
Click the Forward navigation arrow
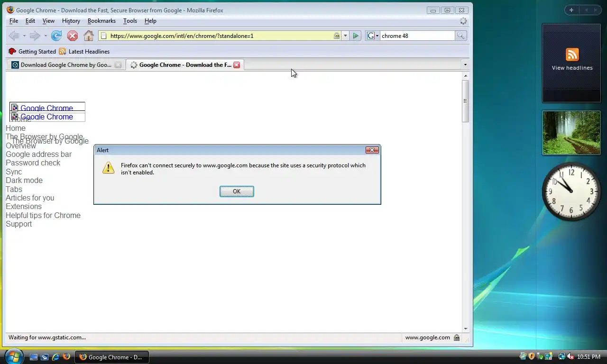(x=35, y=36)
